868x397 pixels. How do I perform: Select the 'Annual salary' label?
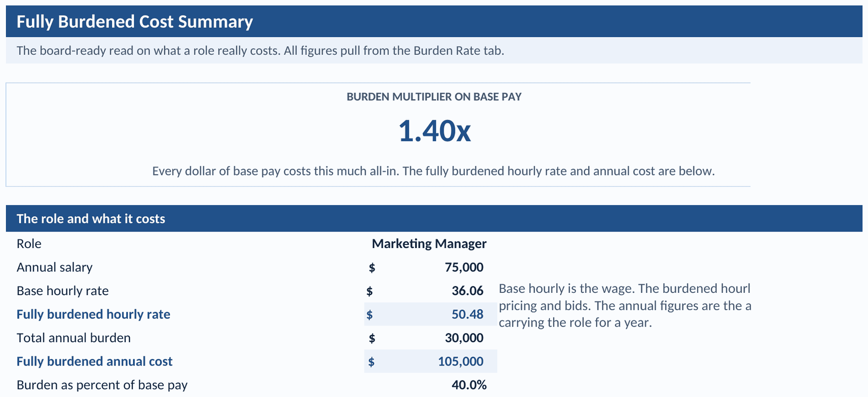54,267
